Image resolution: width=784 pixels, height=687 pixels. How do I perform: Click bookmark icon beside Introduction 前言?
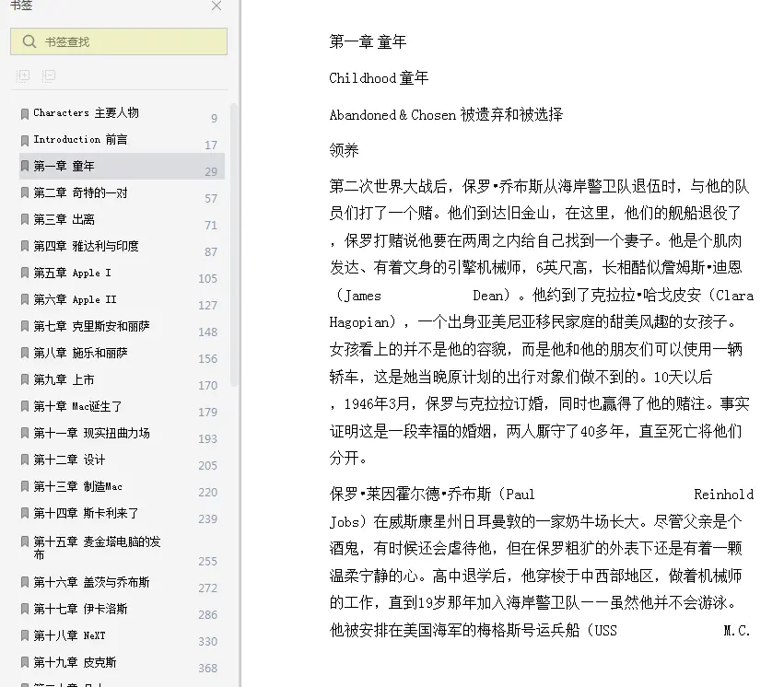tap(25, 140)
